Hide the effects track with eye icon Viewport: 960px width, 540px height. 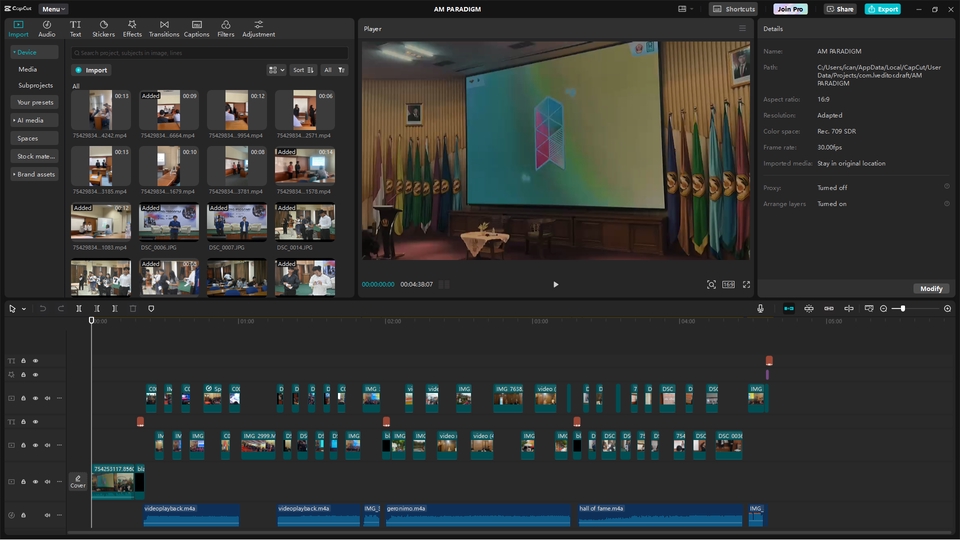point(36,375)
